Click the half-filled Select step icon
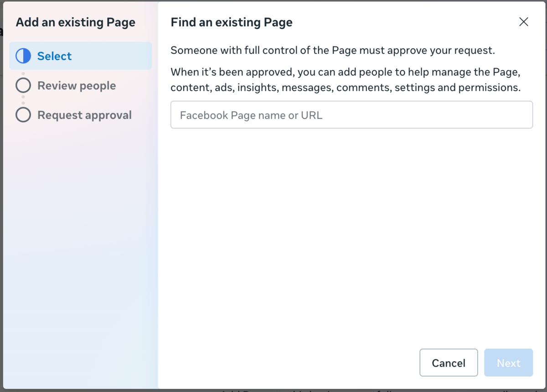 tap(23, 56)
